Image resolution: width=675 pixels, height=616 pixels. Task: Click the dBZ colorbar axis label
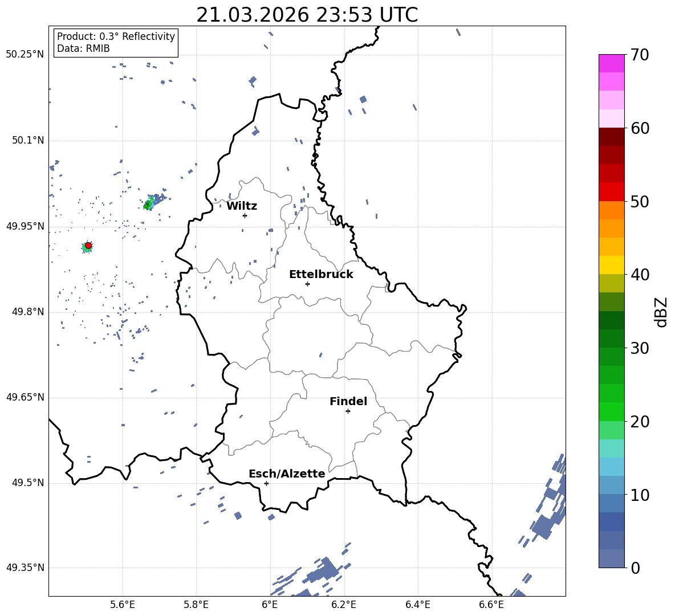(x=662, y=312)
